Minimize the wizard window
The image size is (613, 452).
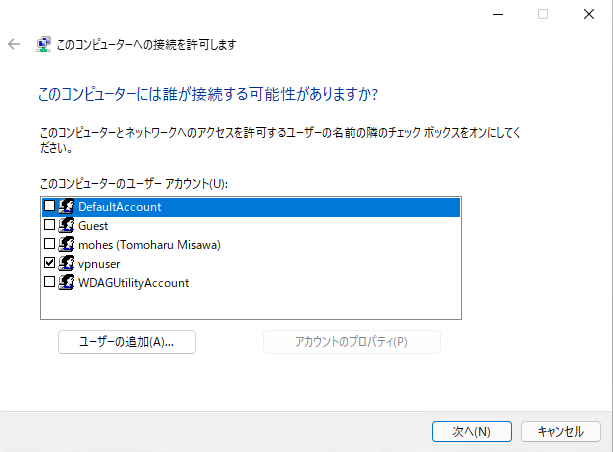click(498, 14)
